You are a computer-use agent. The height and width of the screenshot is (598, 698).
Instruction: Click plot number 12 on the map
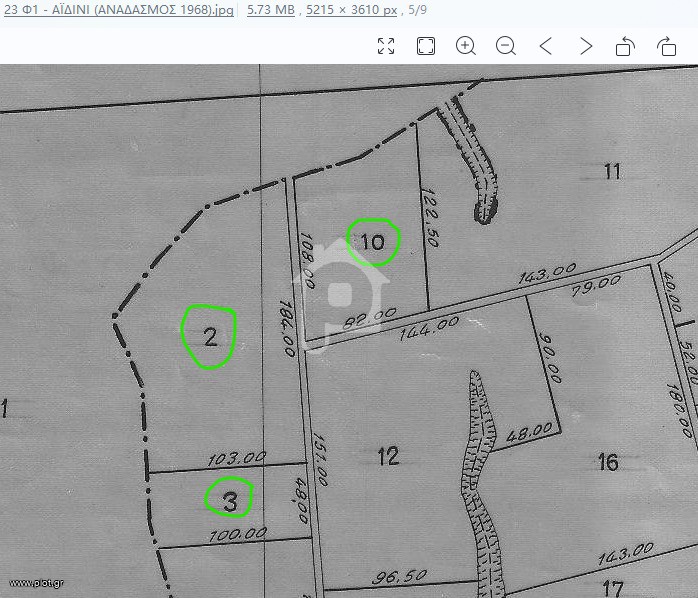coord(388,456)
